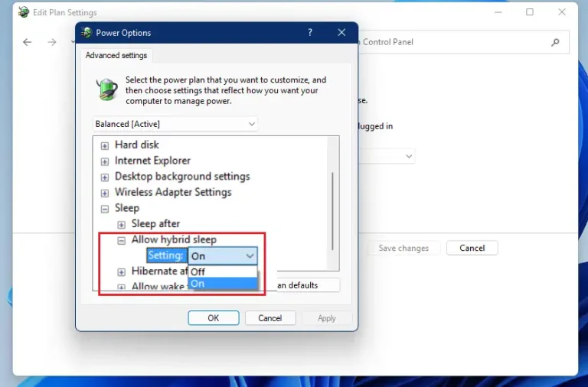Screen dimensions: 588x387
Task: Switch to Advanced settings tab
Action: (116, 55)
